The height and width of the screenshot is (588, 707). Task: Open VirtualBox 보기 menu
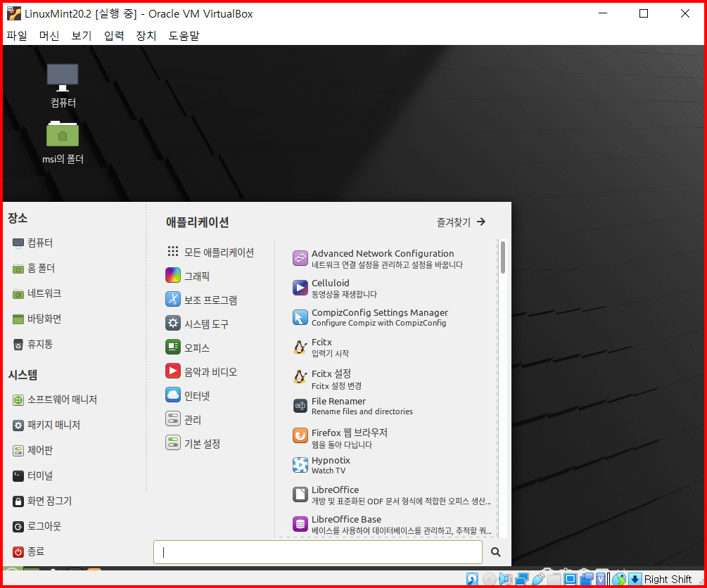[82, 36]
